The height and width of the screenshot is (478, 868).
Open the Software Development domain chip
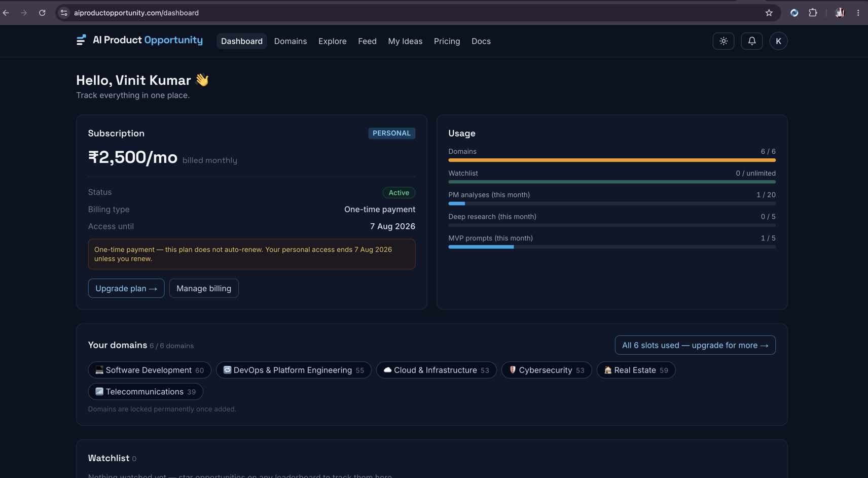(x=150, y=370)
